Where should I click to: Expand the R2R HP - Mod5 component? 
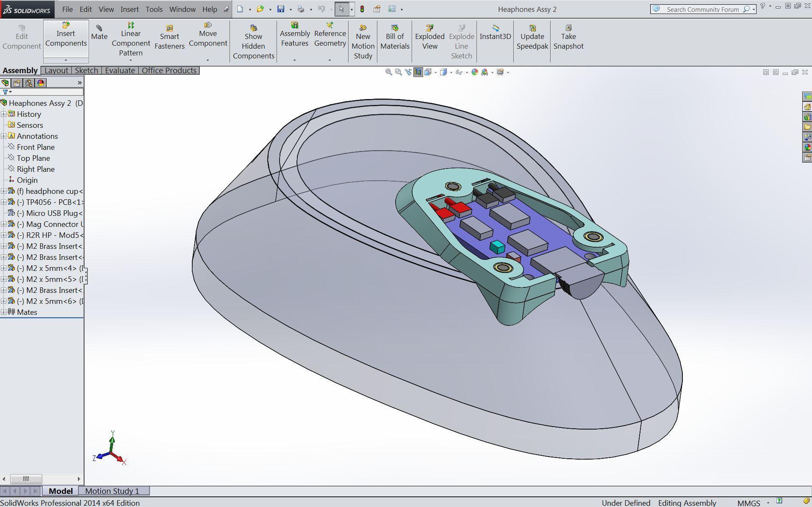coord(3,235)
